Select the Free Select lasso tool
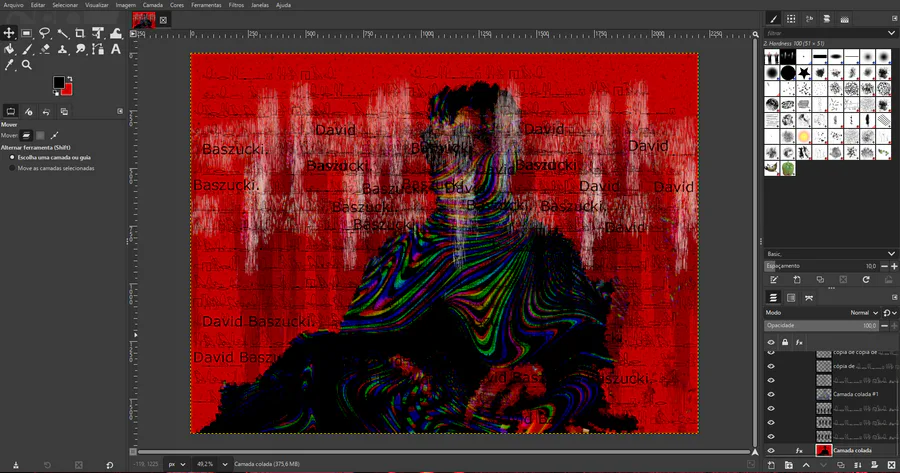900x473 pixels. [44, 33]
